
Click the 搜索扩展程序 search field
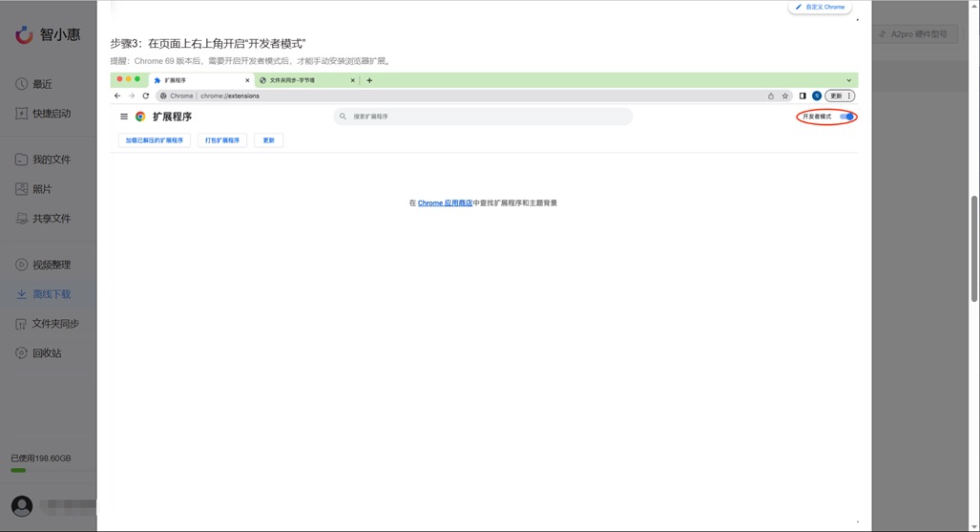point(483,117)
